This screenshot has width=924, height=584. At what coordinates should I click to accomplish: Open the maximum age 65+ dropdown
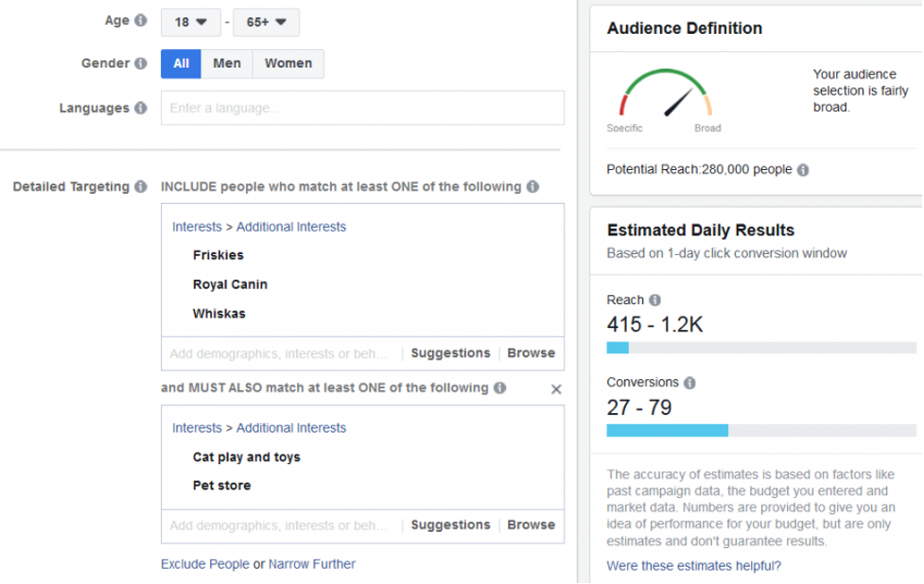click(266, 22)
